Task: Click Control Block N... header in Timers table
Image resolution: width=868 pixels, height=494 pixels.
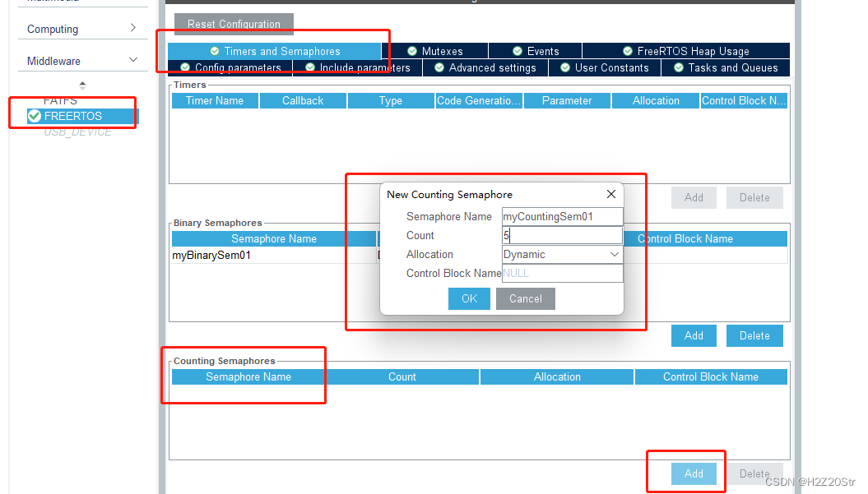Action: click(744, 100)
